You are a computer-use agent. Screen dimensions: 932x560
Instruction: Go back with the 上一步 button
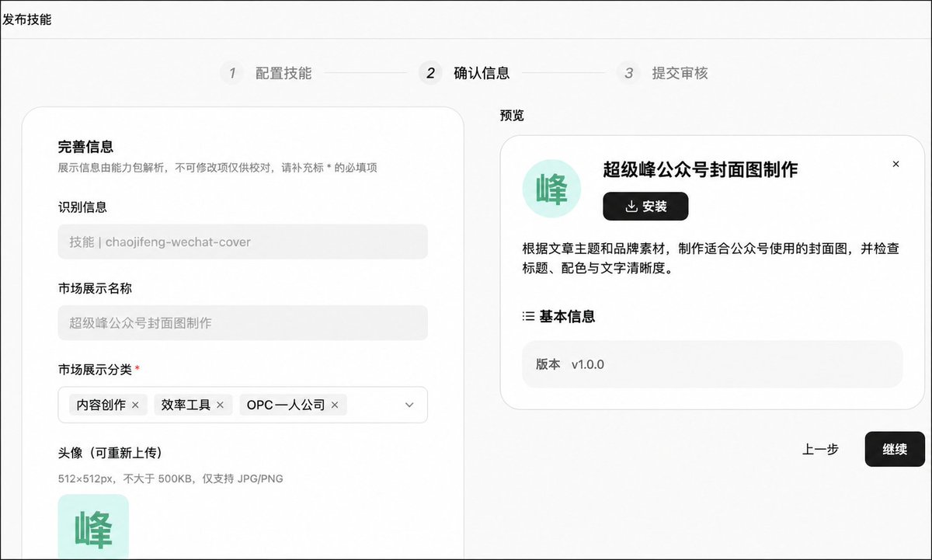820,449
